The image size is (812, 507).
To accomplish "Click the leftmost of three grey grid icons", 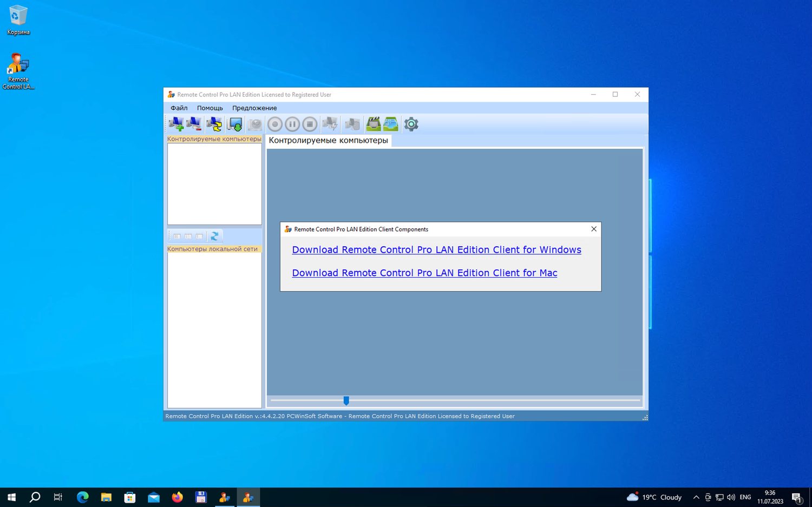I will click(x=177, y=236).
